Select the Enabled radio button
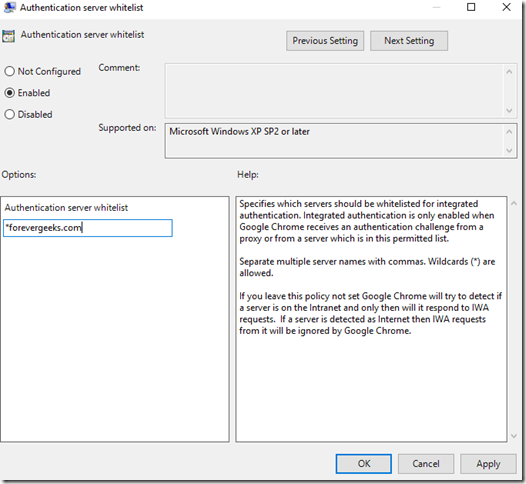The height and width of the screenshot is (484, 526). (9, 93)
